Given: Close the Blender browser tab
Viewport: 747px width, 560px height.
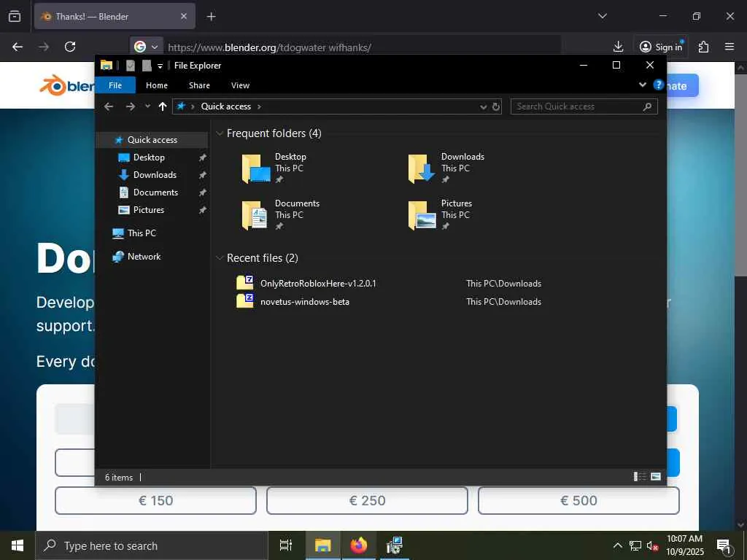Looking at the screenshot, I should 184,17.
